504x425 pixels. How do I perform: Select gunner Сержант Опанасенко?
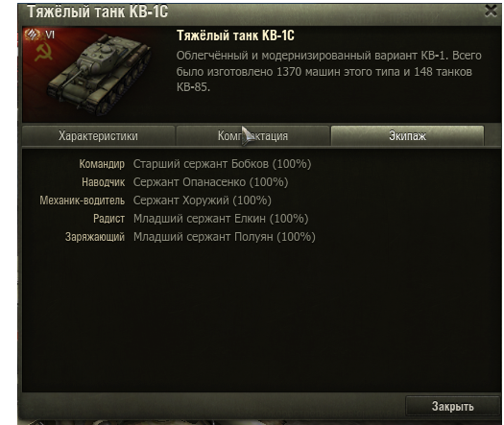210,182
